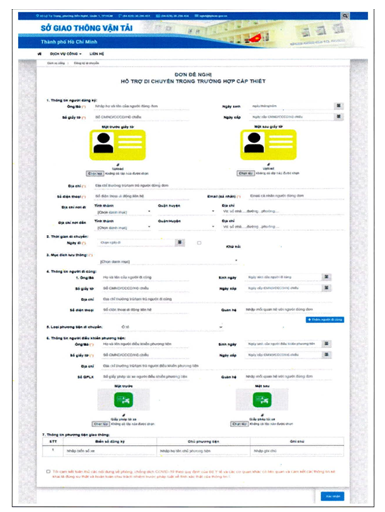Focus driver Quan hệ field
The image size is (385, 512).
pos(288,376)
